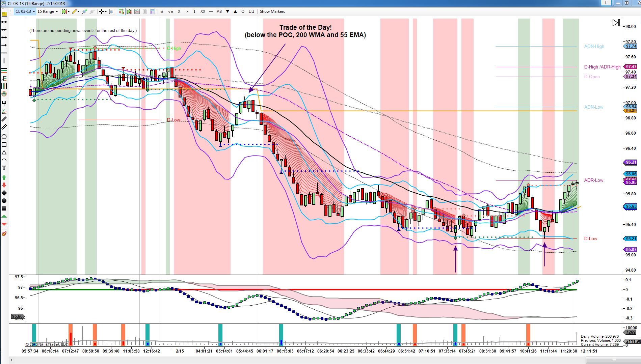Toggle the indicators chart icon

[137, 11]
